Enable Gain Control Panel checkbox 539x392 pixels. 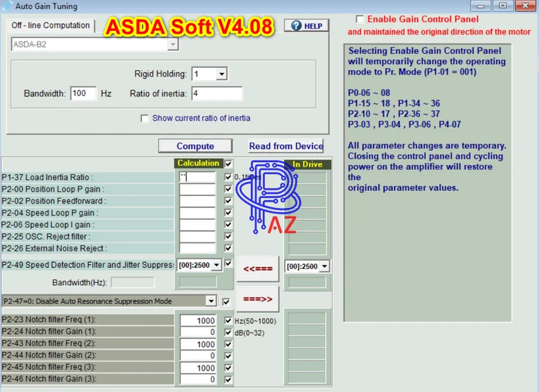click(x=360, y=19)
